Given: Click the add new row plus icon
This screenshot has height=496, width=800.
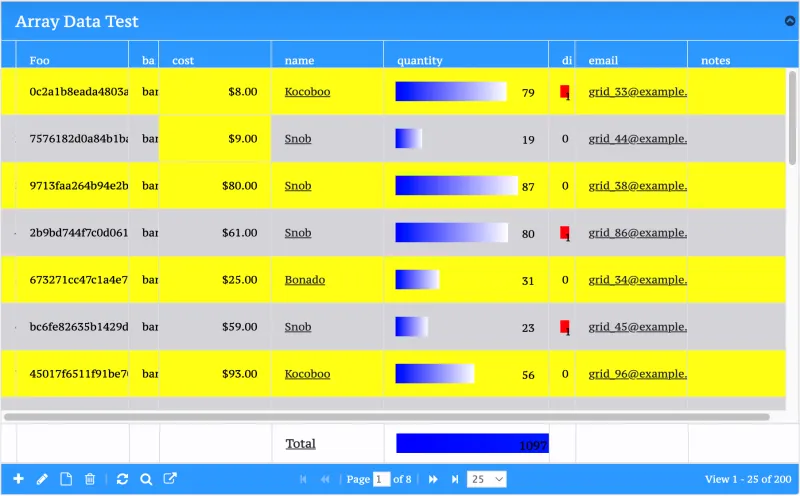Looking at the screenshot, I should coord(18,479).
